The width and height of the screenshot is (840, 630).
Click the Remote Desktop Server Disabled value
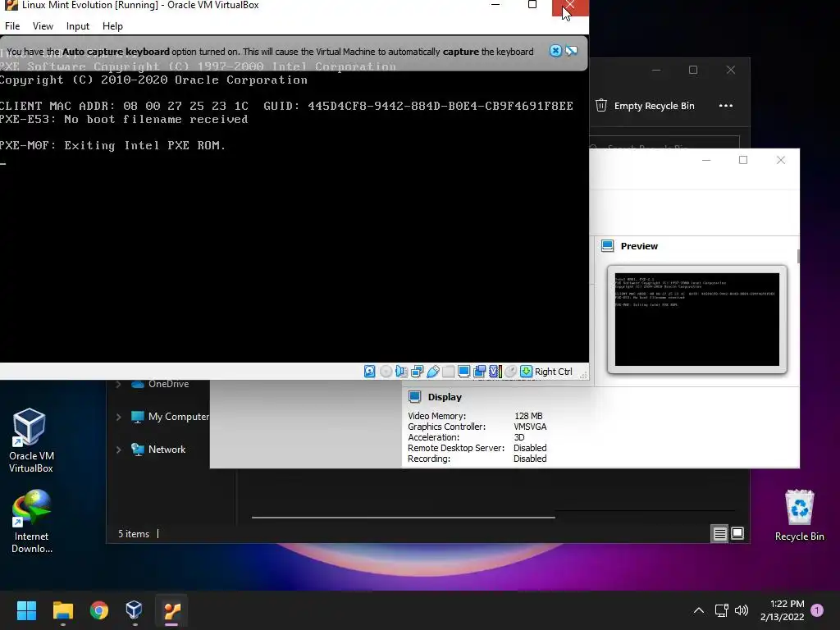[x=530, y=448]
